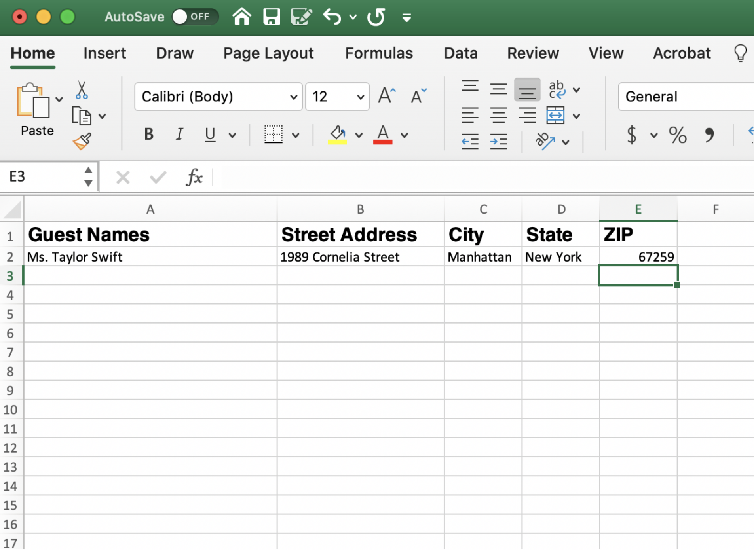Toggle Underline formatting

pyautogui.click(x=210, y=135)
